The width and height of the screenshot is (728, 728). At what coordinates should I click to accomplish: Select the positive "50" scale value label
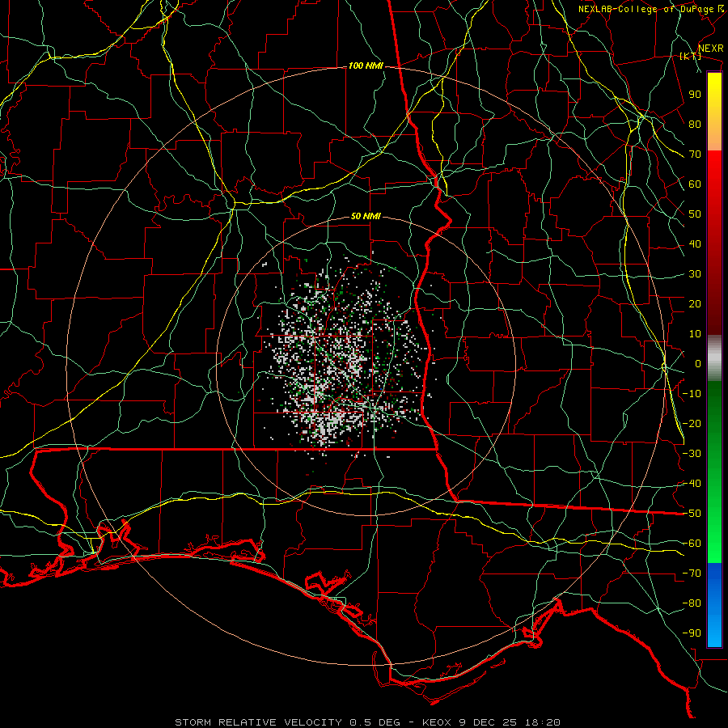695,214
